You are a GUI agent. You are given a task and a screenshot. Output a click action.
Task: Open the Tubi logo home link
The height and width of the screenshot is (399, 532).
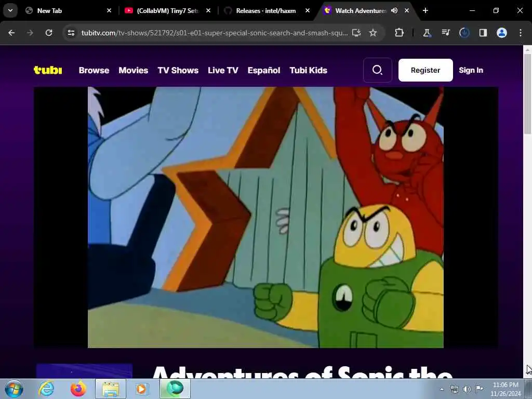(x=48, y=70)
